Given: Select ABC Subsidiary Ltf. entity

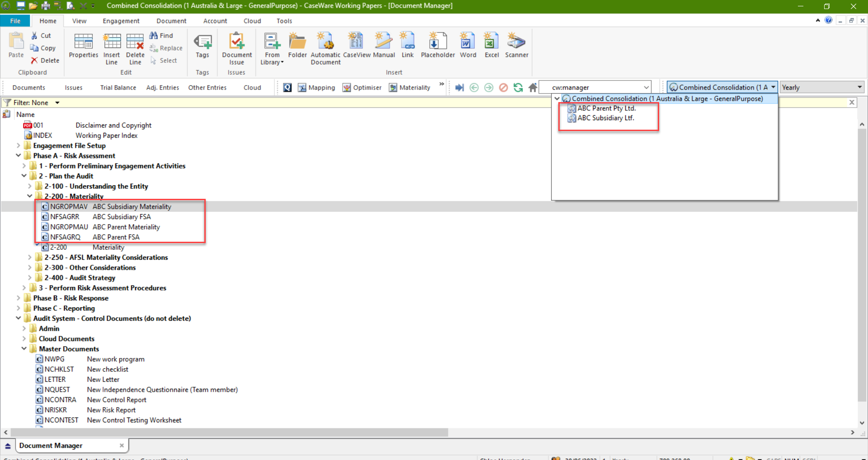Looking at the screenshot, I should (601, 118).
